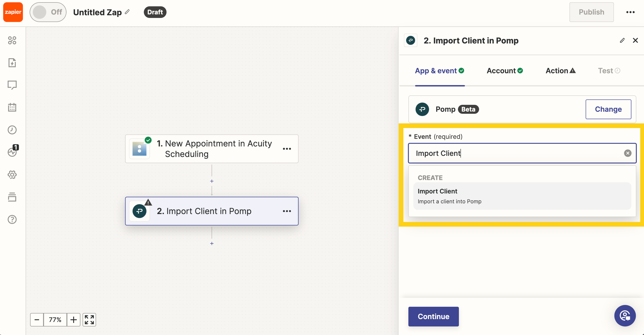Click pencil icon next to Untitled Zap

click(x=127, y=12)
